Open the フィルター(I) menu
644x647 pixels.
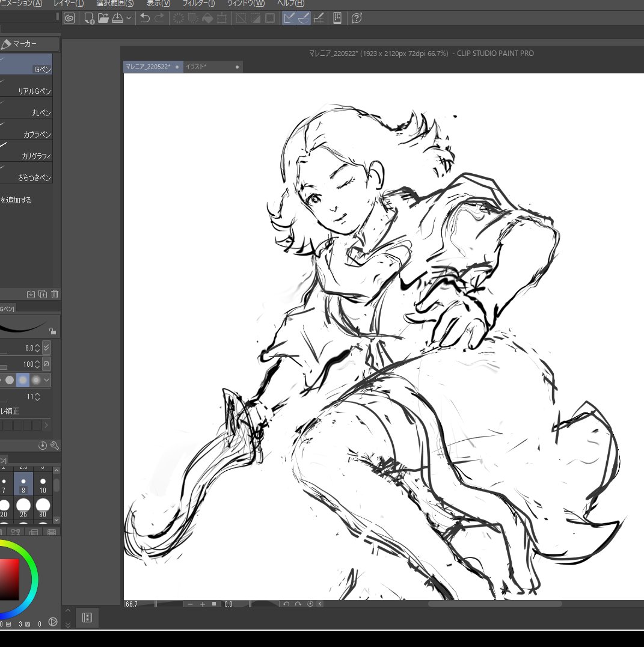[x=198, y=3]
